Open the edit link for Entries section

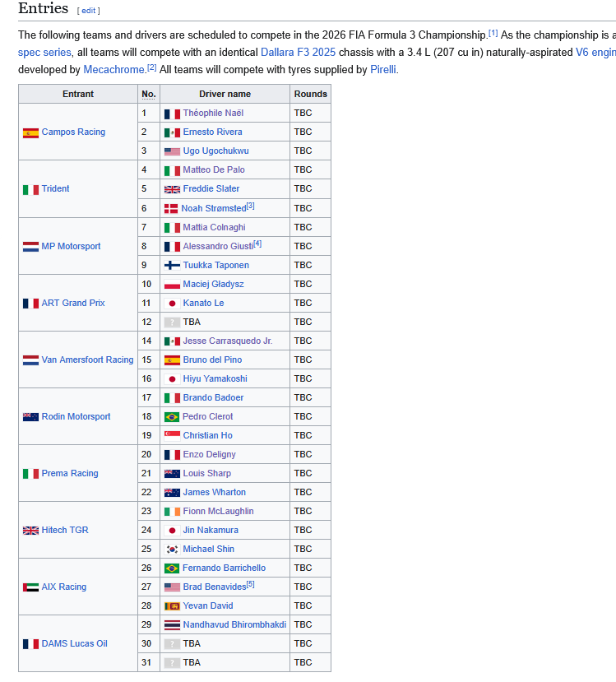click(88, 11)
